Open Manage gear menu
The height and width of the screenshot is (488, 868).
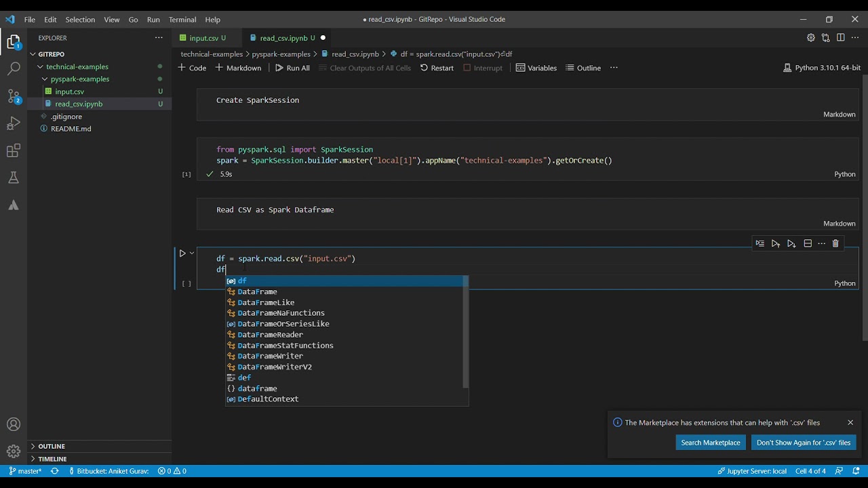coord(14,451)
